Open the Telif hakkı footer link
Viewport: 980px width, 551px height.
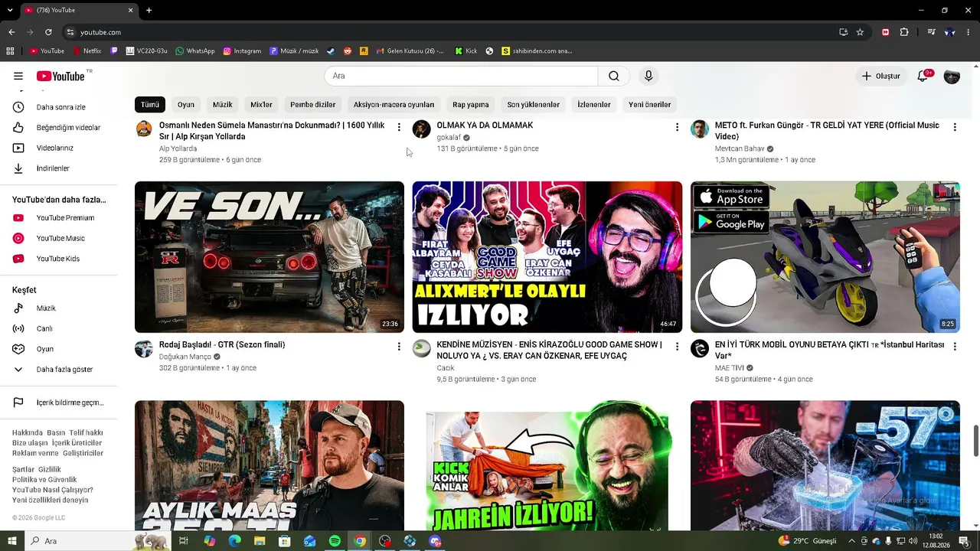pos(86,433)
